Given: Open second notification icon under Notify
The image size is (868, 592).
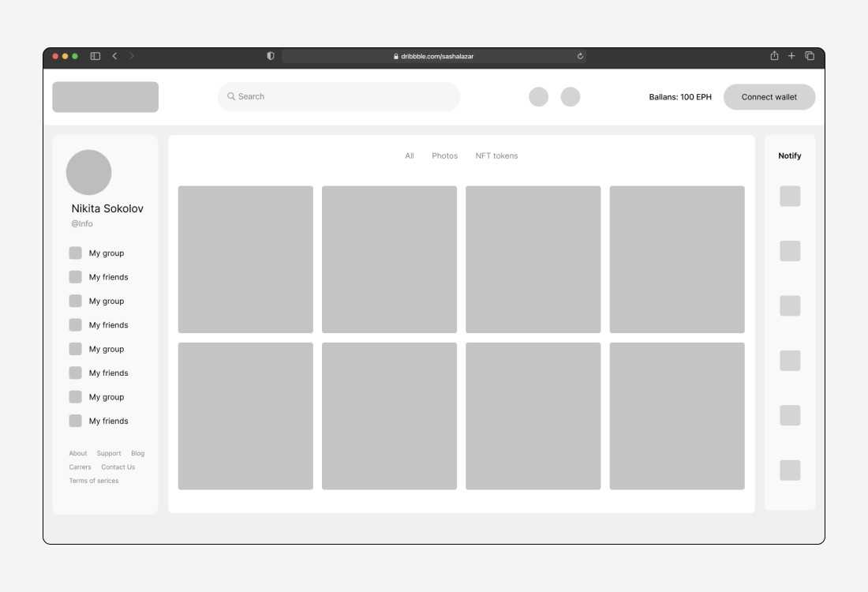Looking at the screenshot, I should point(790,251).
